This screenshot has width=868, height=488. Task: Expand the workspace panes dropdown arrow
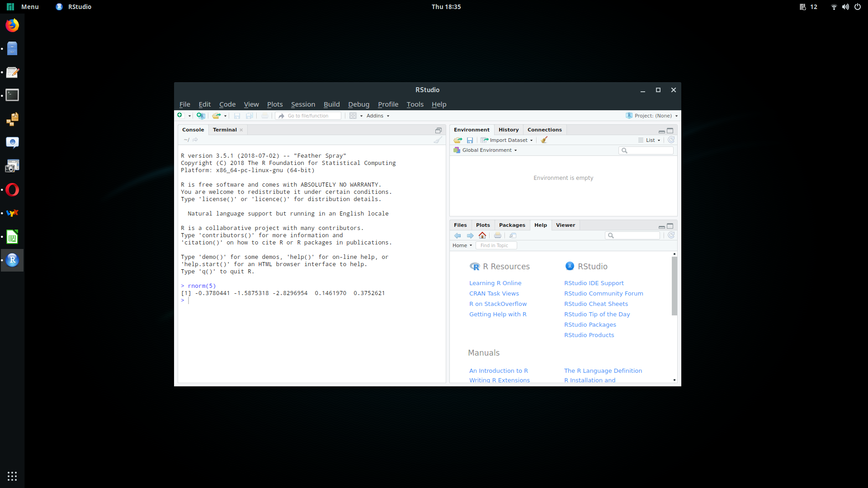[361, 116]
